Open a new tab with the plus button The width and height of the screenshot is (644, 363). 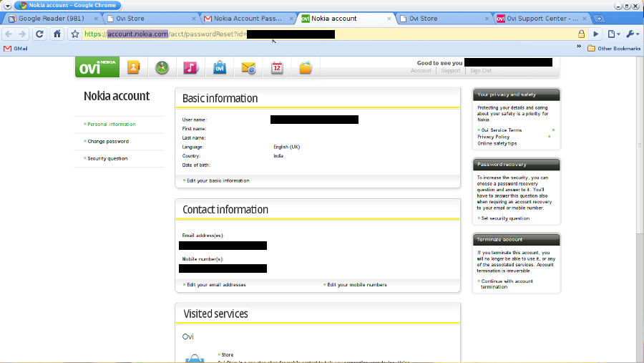click(x=599, y=19)
